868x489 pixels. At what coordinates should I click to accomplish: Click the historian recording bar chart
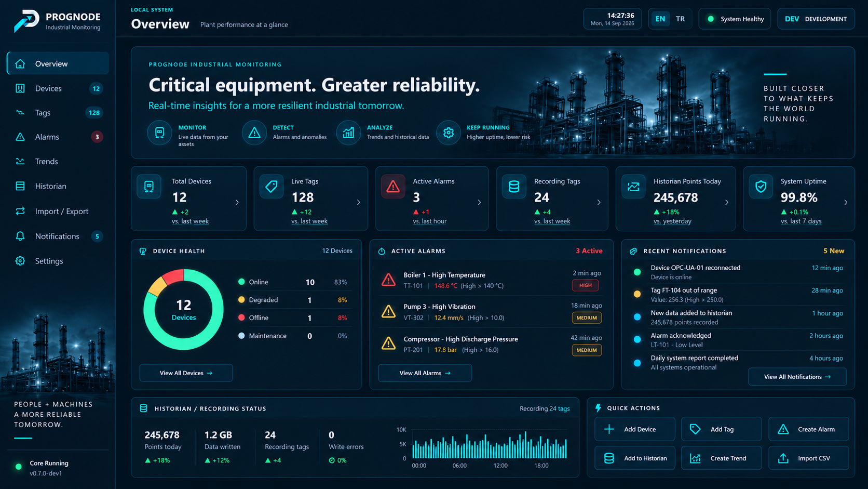[x=489, y=445]
